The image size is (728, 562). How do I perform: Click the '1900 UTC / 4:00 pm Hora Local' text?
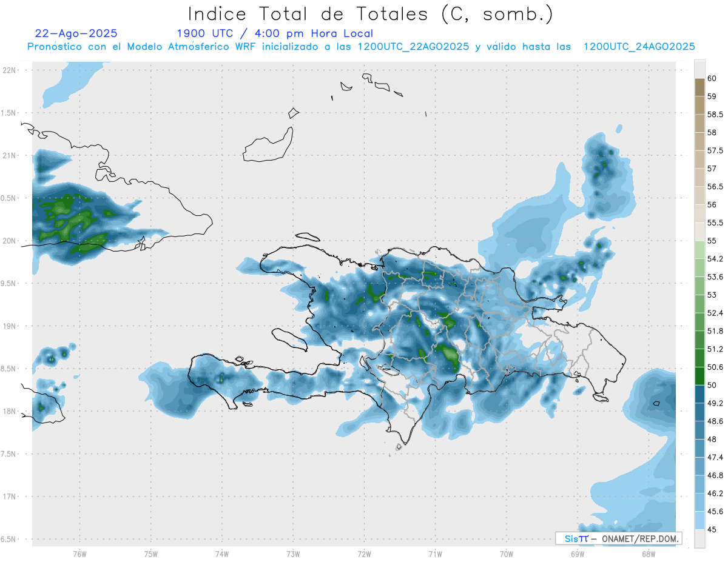[x=275, y=34]
